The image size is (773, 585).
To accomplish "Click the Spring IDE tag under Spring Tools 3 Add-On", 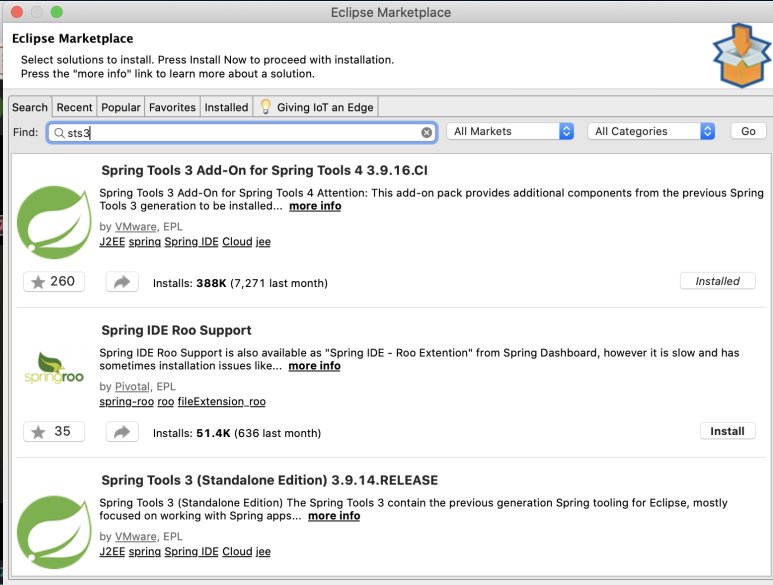I will click(191, 241).
